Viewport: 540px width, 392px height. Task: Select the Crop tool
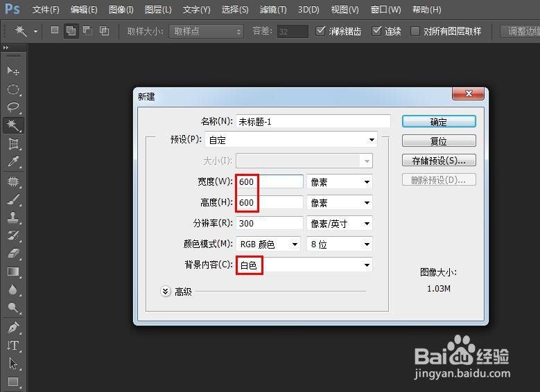13,143
